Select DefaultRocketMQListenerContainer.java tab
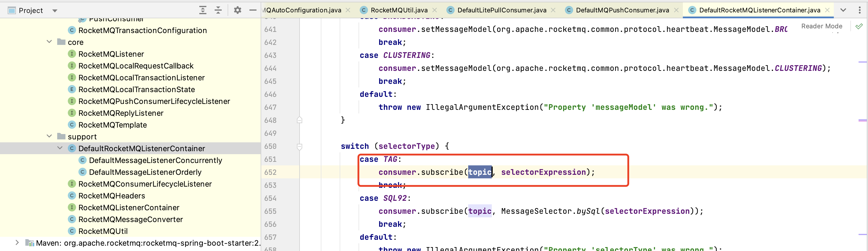Image resolution: width=868 pixels, height=251 pixels. pyautogui.click(x=759, y=10)
